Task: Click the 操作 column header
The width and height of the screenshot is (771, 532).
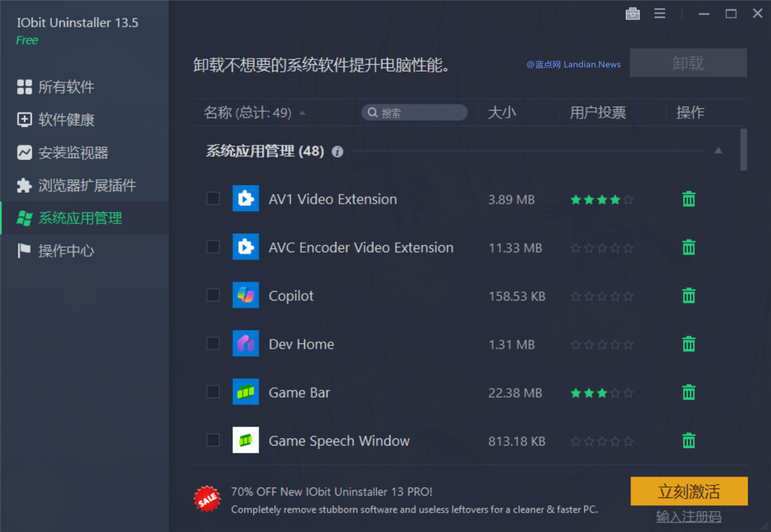Action: coord(690,113)
